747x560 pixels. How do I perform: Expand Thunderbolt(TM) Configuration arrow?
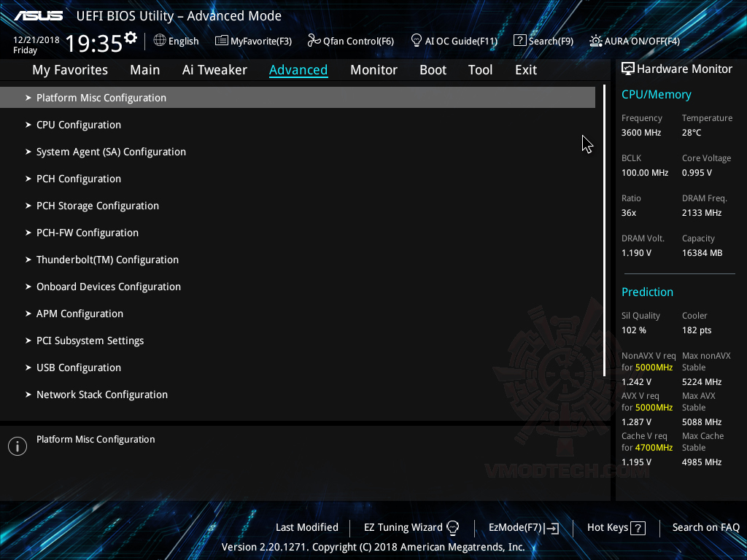(x=28, y=260)
